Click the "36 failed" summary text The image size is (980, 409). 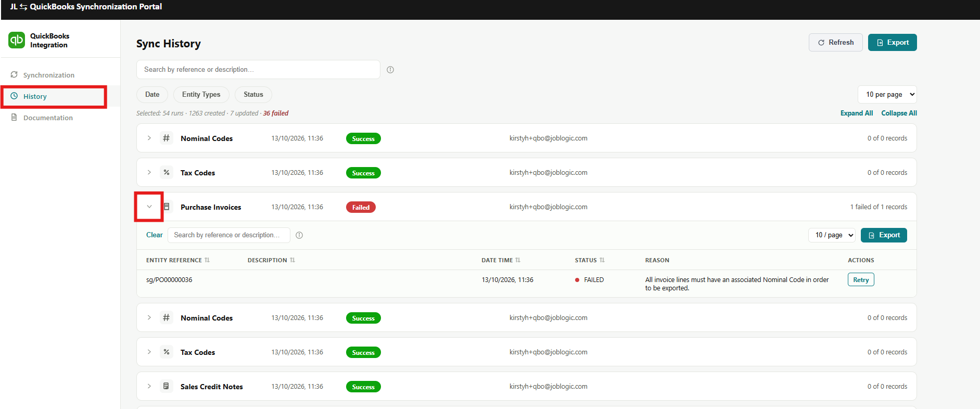tap(276, 113)
